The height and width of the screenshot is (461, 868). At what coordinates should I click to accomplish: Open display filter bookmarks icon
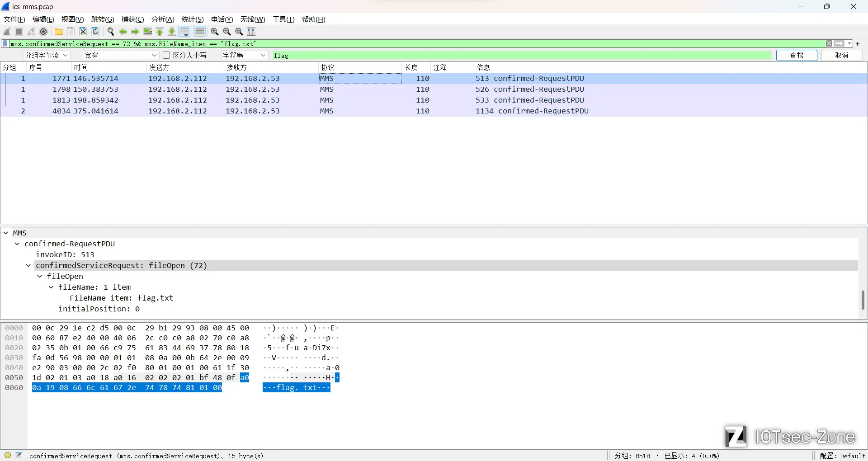click(5, 44)
